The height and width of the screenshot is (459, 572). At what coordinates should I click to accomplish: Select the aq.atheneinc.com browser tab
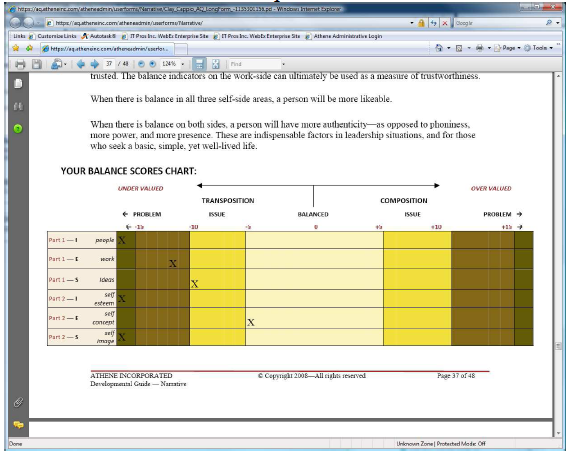[x=108, y=49]
